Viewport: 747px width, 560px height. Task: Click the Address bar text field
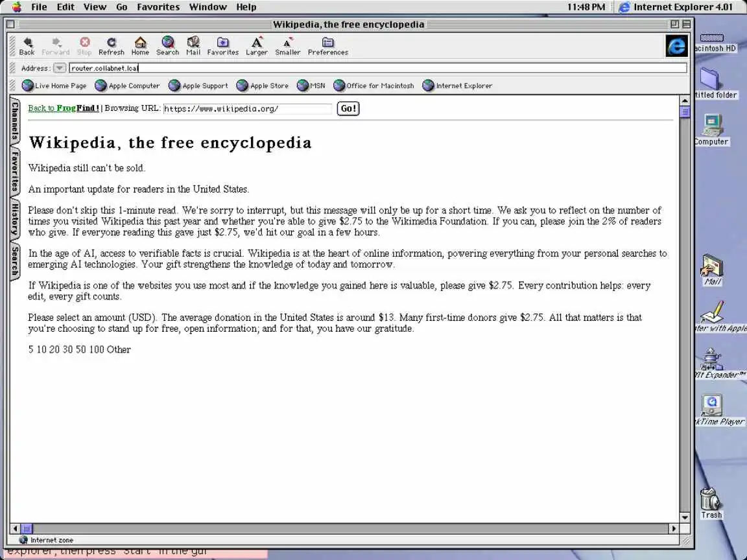378,68
